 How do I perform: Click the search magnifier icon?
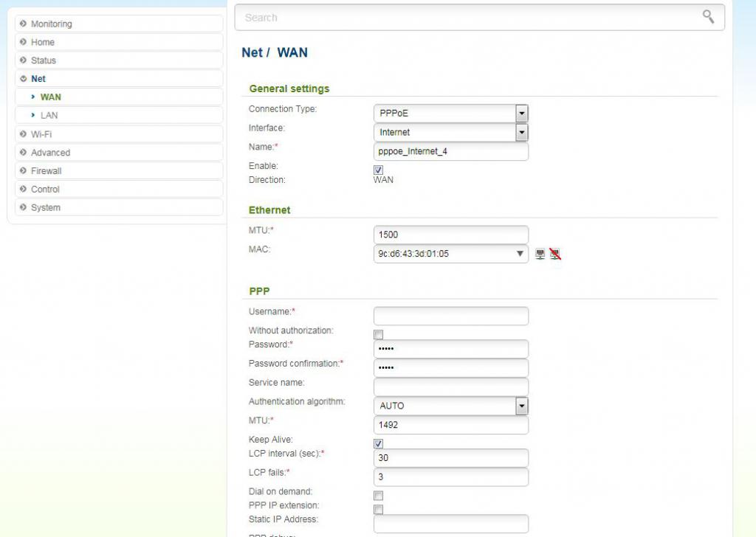(x=708, y=17)
